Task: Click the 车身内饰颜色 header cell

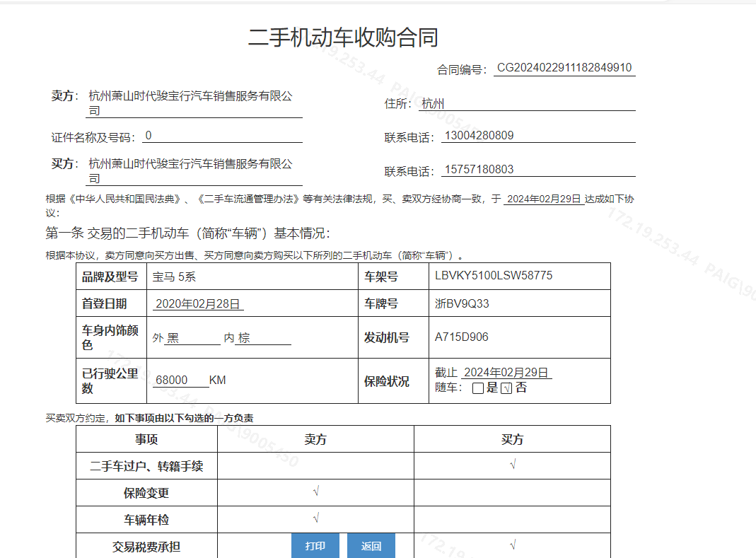Action: click(x=111, y=337)
